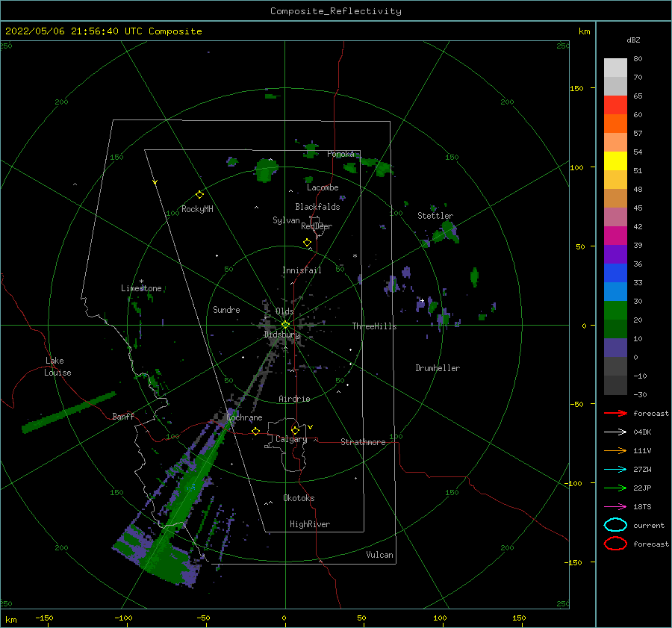The image size is (672, 628).
Task: Click the km unit label at bottom left
Action: (11, 620)
